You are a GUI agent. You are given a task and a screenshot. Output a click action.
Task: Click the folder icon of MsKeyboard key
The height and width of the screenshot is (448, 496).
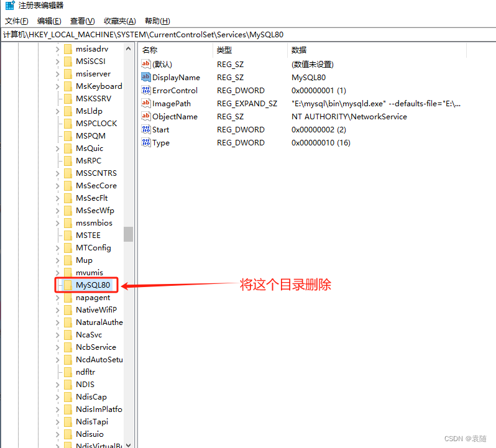tap(68, 86)
